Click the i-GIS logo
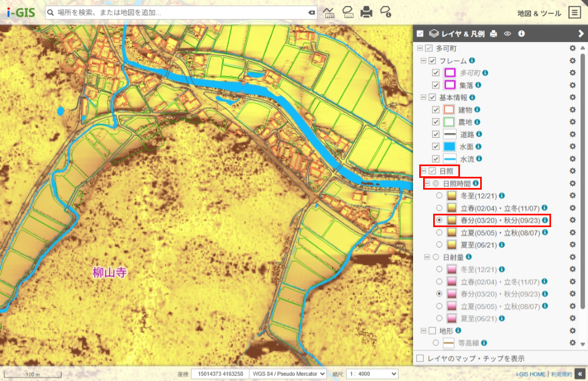 pos(21,12)
